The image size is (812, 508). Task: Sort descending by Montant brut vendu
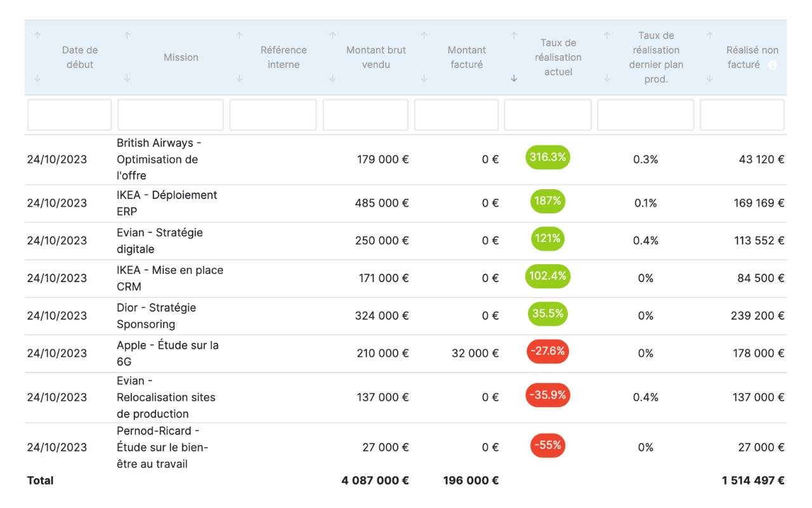[x=332, y=79]
